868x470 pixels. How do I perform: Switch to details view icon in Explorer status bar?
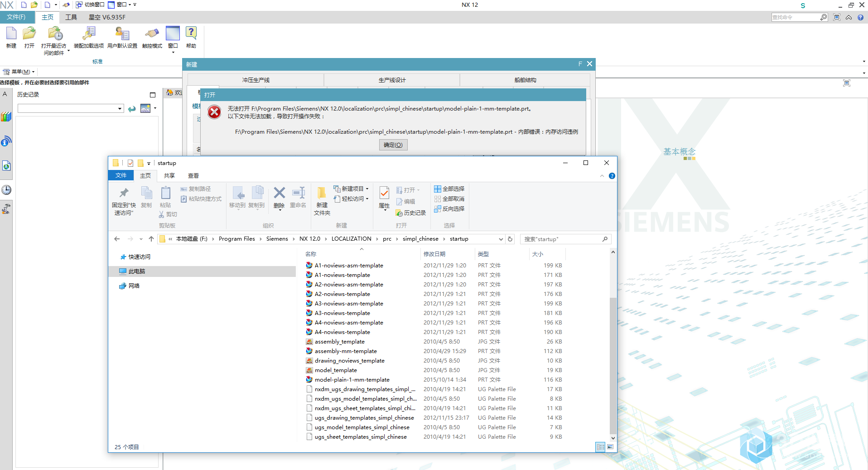tap(600, 447)
